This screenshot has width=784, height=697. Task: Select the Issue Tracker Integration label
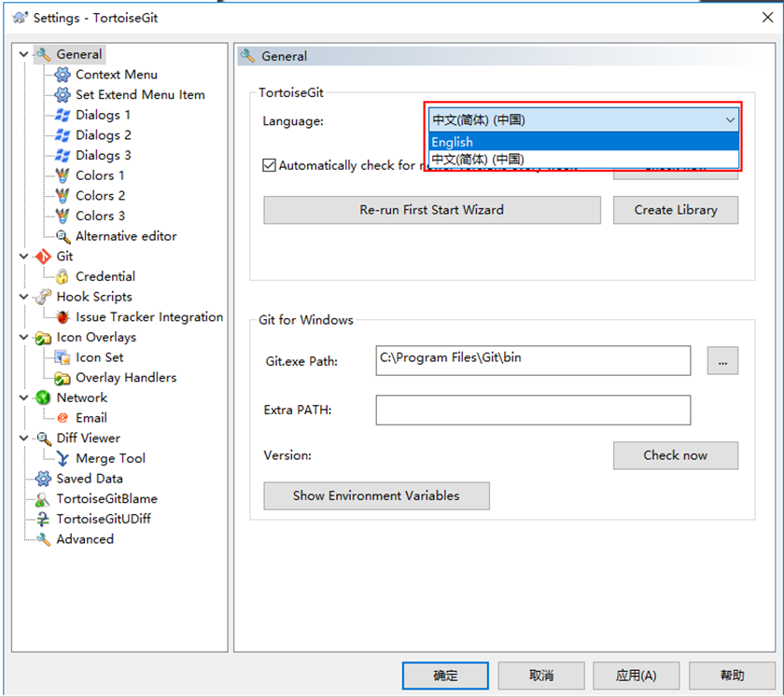pos(149,317)
